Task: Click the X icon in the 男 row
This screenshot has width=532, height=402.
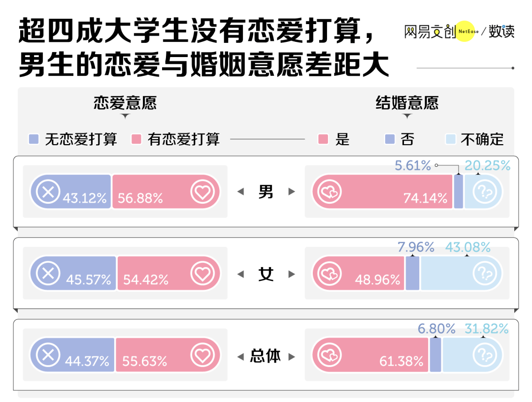Action: tap(48, 191)
